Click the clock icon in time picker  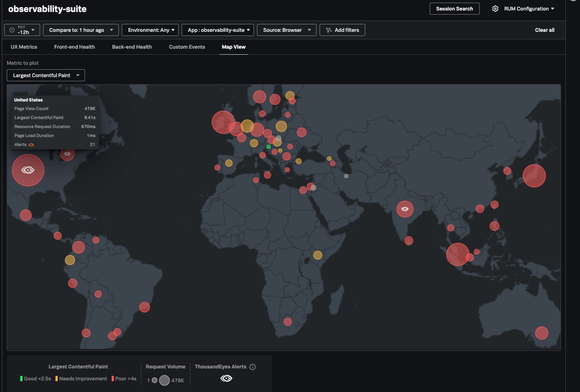coord(12,30)
